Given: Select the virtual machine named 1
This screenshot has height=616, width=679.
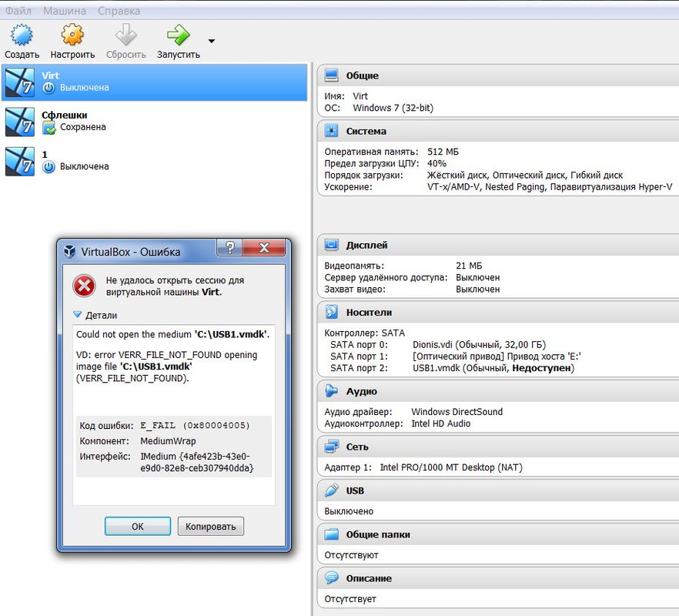Looking at the screenshot, I should coord(154,161).
